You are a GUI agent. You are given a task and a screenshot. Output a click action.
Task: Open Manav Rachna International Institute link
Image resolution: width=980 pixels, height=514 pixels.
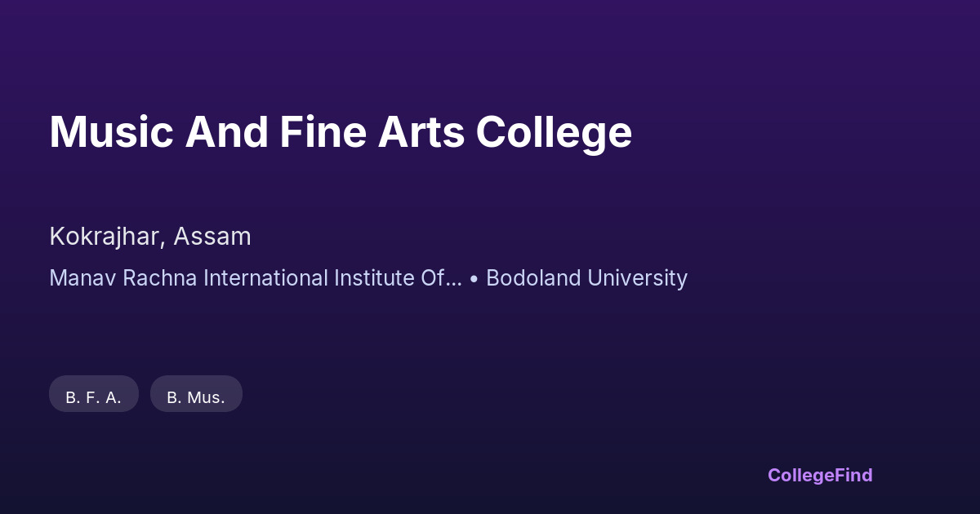point(255,278)
